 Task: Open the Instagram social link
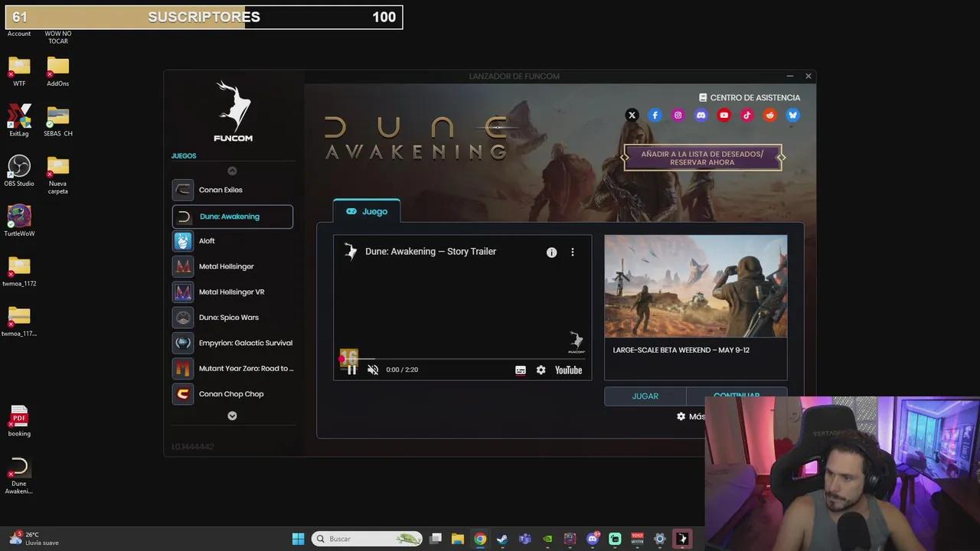pos(678,115)
